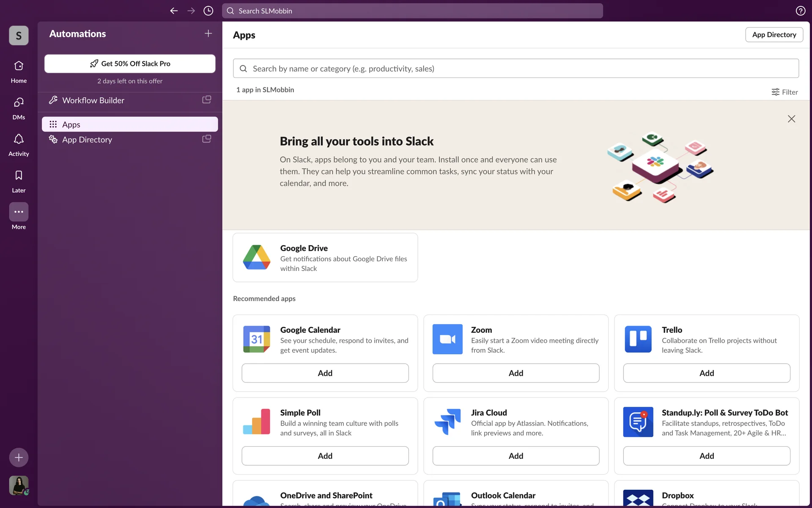Dismiss the Bring all your tools banner
812x508 pixels.
coord(791,119)
